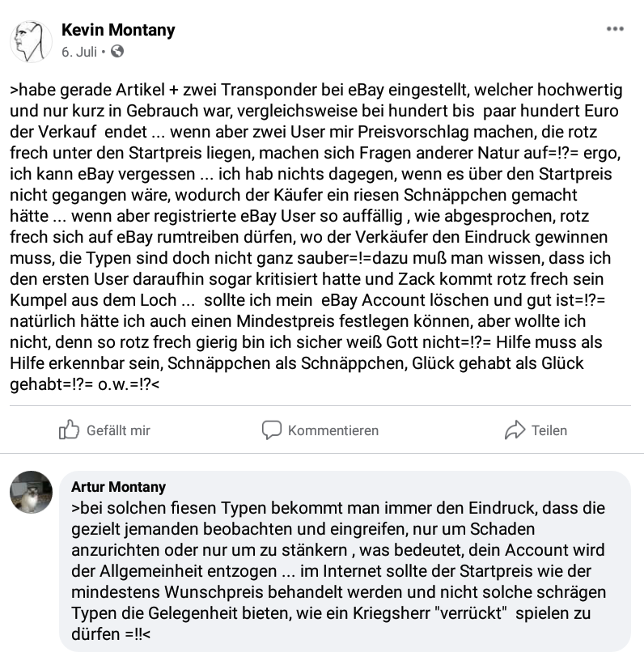Click the post's first line about Transponder
Viewport: 644px width, 652px height.
click(x=316, y=90)
